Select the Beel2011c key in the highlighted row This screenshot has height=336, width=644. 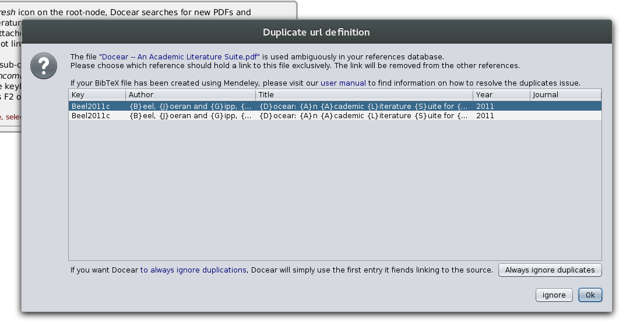(x=91, y=106)
